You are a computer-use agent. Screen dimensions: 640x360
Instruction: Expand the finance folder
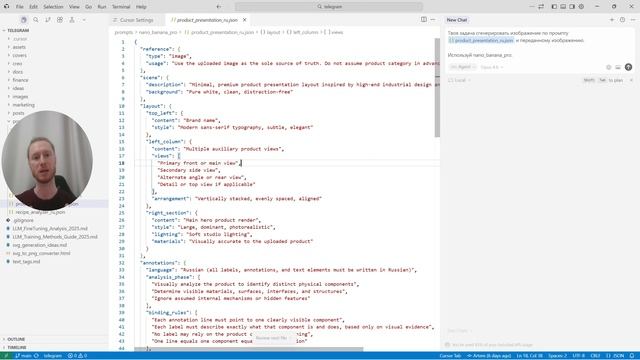click(x=20, y=80)
